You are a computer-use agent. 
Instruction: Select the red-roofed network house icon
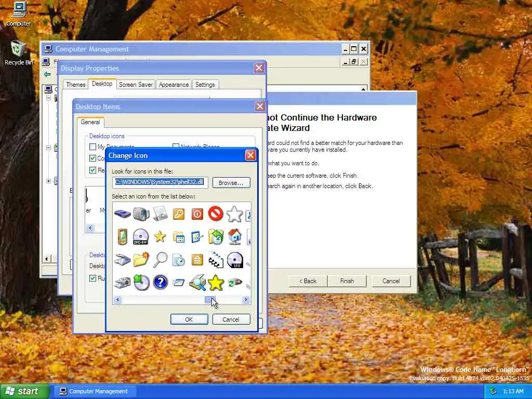(235, 236)
